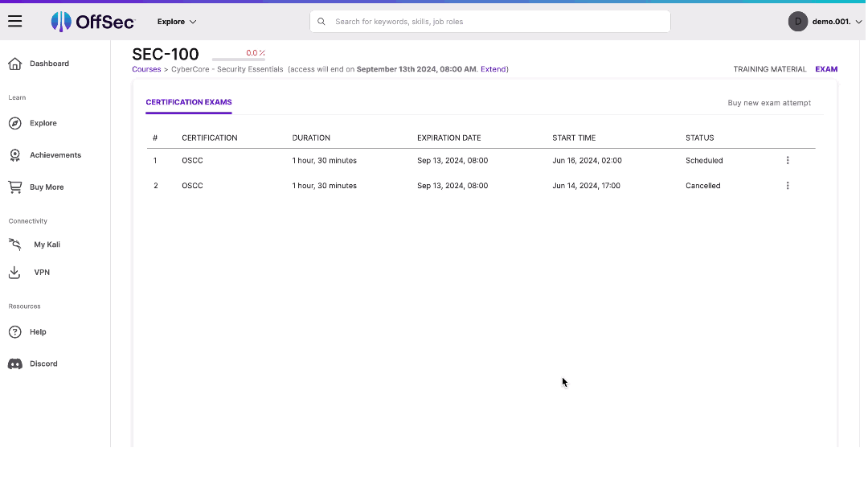
Task: Click the Extend access link
Action: click(x=493, y=69)
